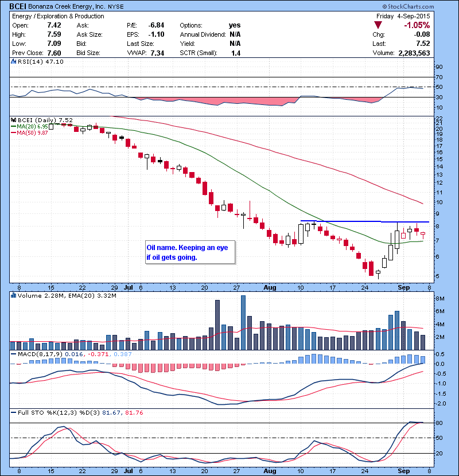Click the Options value yes
The image size is (459, 476).
point(235,25)
